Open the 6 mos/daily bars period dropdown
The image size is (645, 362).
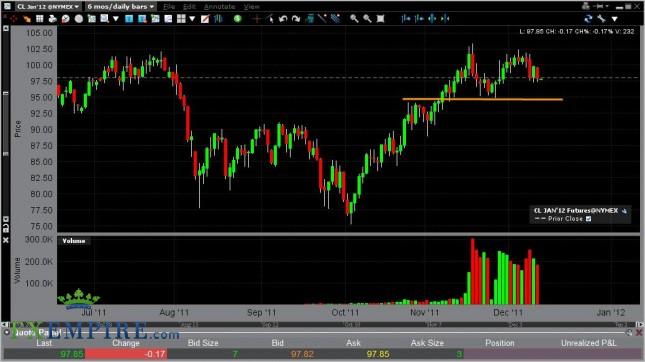(x=121, y=7)
